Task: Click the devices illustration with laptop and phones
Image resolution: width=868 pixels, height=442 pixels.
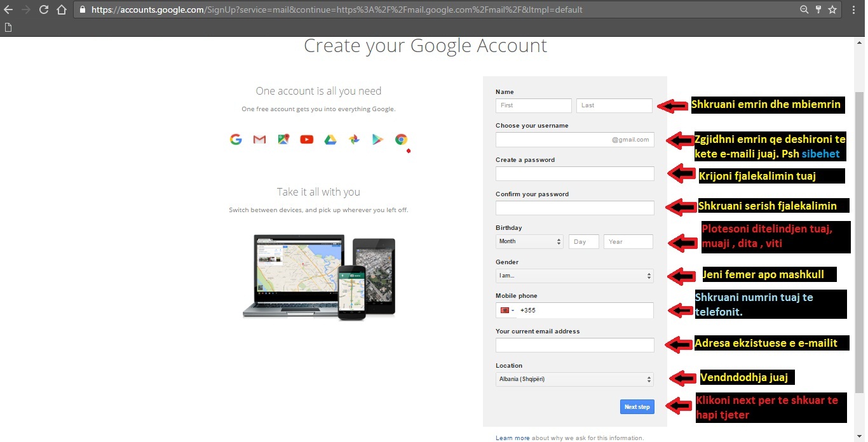Action: pos(319,278)
